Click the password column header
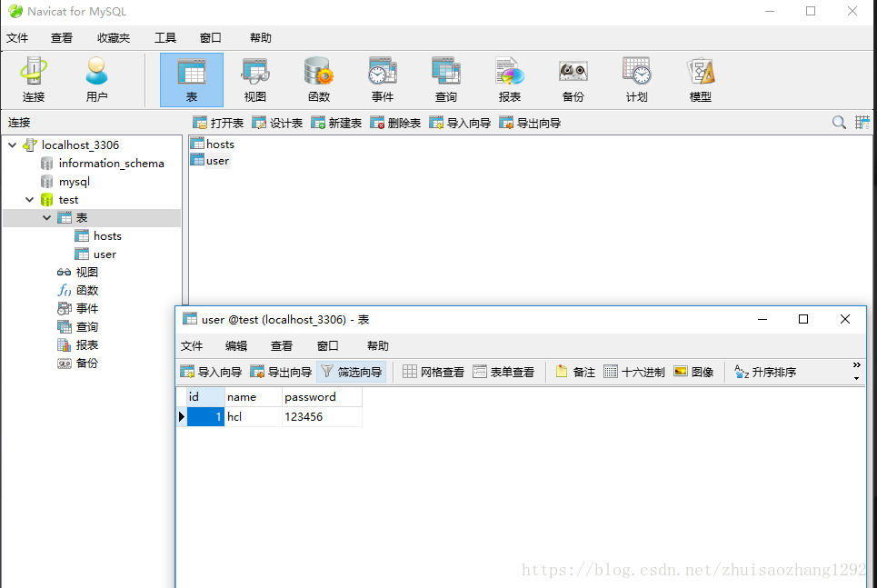Image resolution: width=877 pixels, height=588 pixels. tap(322, 396)
